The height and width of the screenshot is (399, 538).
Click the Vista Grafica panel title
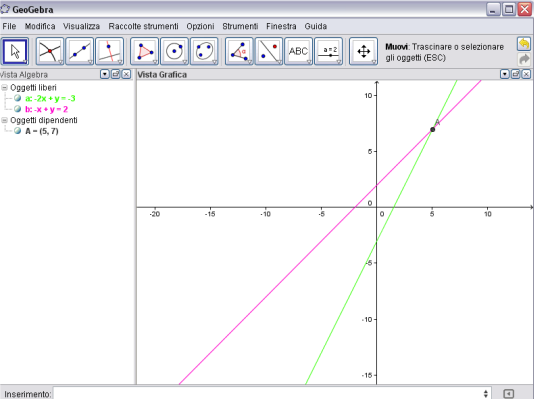click(x=162, y=74)
